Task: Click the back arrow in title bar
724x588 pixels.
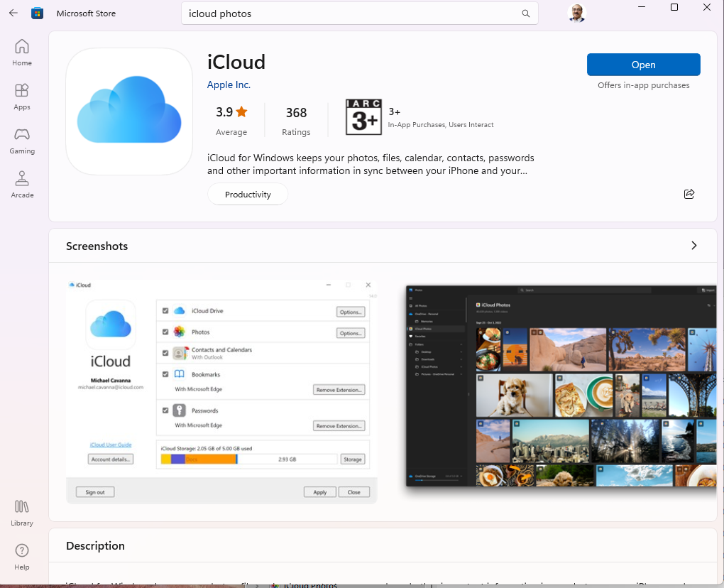Action: [x=13, y=13]
